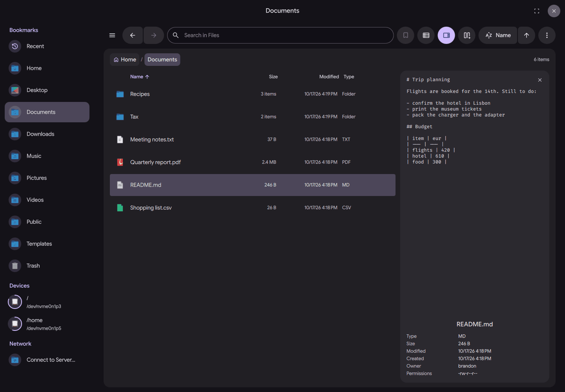
Task: Go to Home breadcrumb
Action: (x=125, y=60)
